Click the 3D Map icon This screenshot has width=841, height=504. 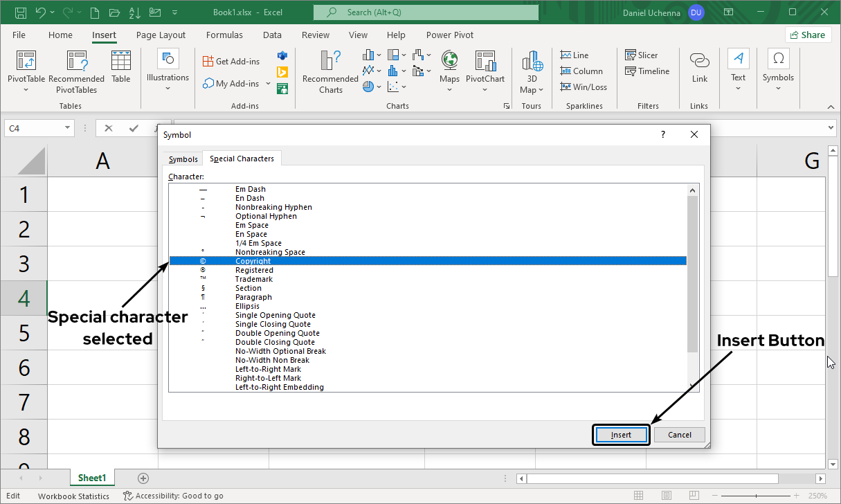point(532,62)
